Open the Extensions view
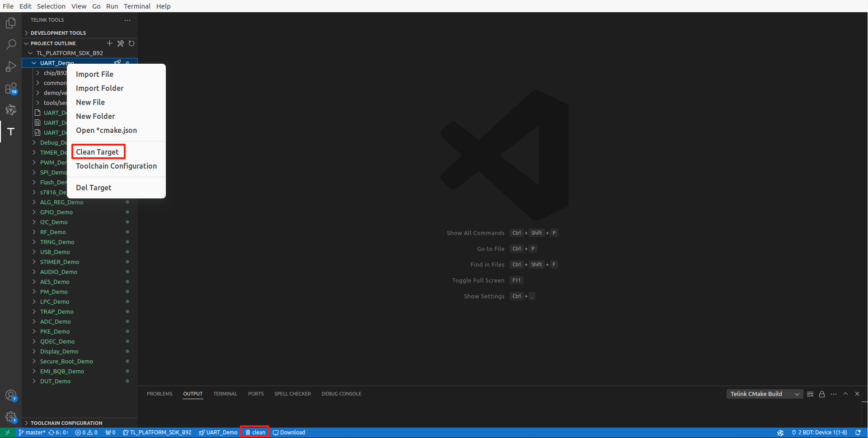Screen dimensions: 868x438 coord(11,88)
